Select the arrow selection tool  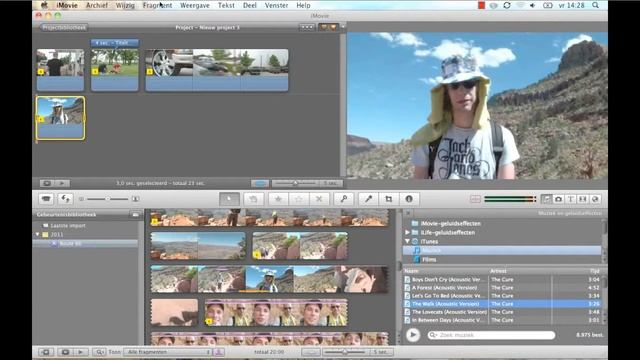pyautogui.click(x=229, y=199)
